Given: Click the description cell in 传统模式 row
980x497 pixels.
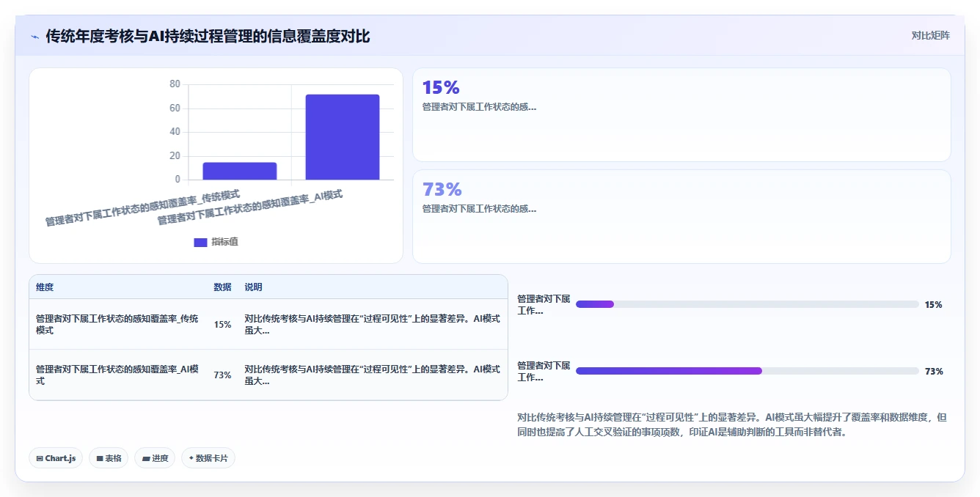Looking at the screenshot, I should click(373, 324).
